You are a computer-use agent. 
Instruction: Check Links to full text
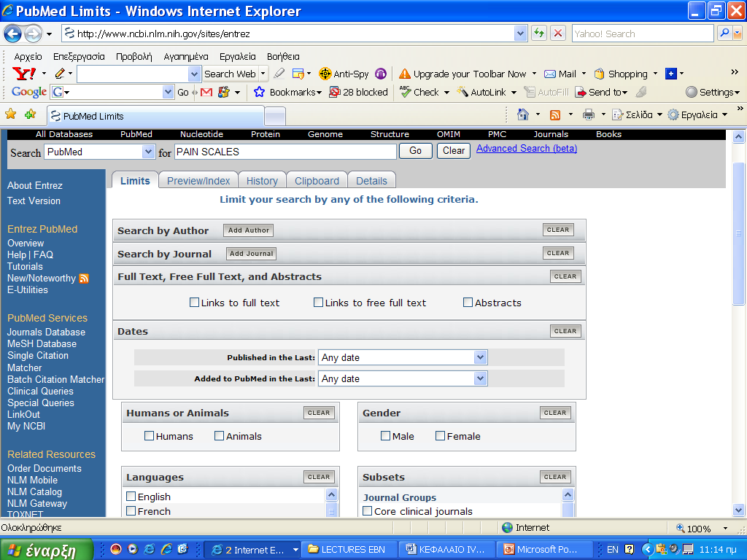[x=194, y=303]
